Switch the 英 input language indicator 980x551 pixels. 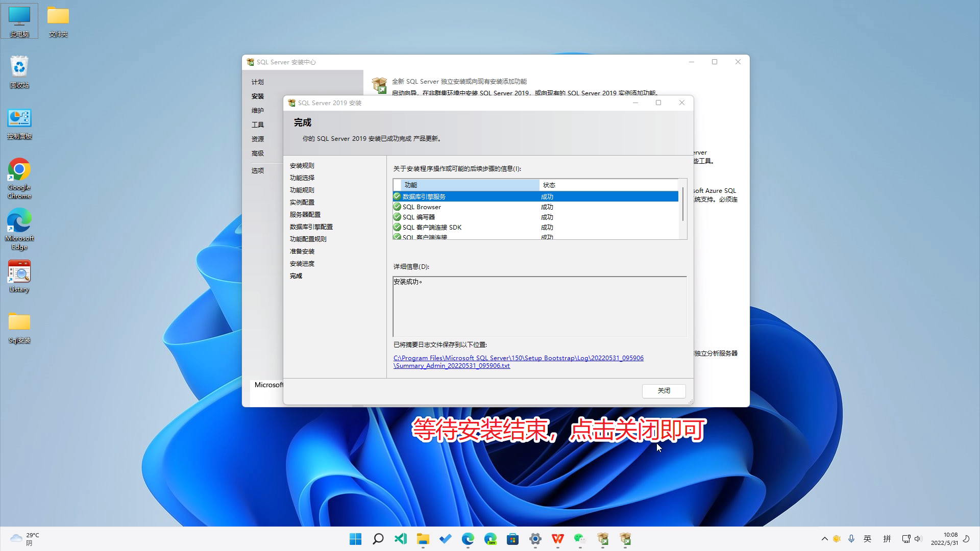[867, 539]
